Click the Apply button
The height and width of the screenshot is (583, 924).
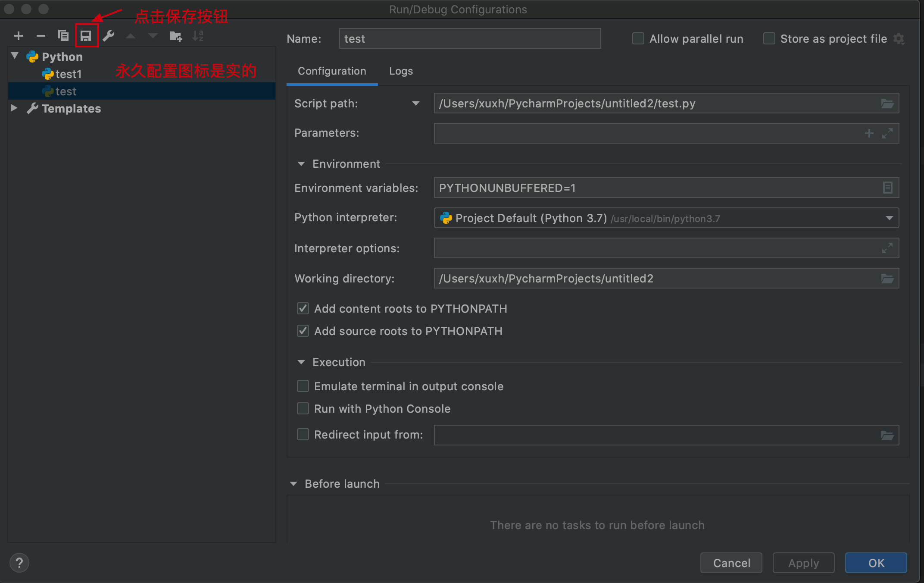[804, 563]
